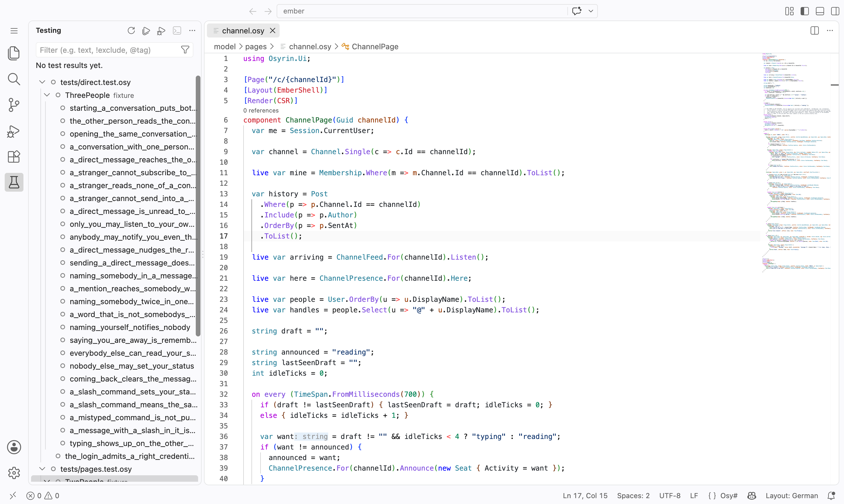
Task: Open remote window indicator
Action: pos(13,496)
